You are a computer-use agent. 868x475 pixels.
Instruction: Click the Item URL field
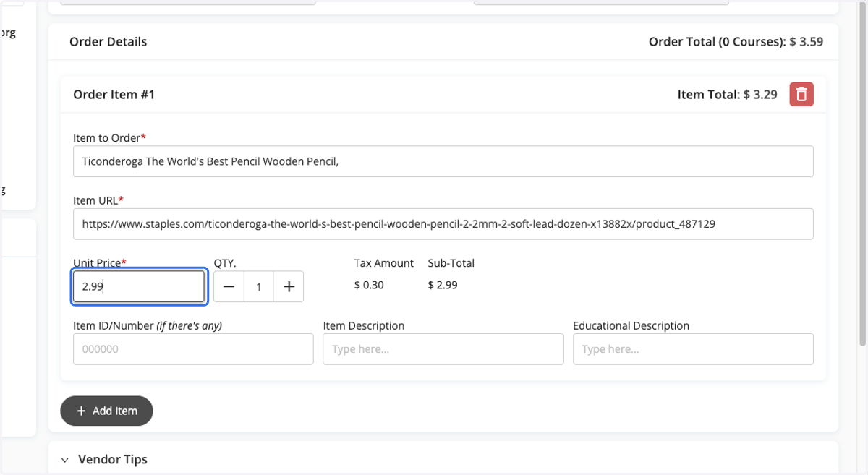tap(443, 224)
